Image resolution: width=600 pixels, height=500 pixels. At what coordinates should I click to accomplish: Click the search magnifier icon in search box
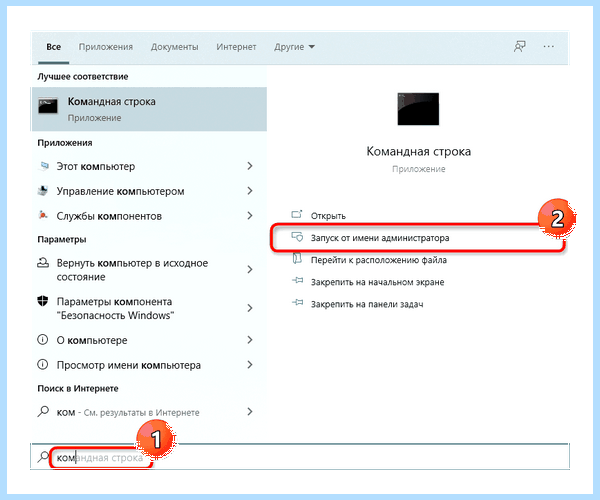[x=43, y=457]
